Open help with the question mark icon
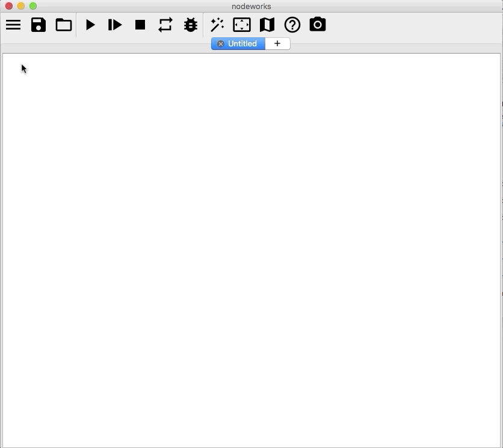Screen dimensions: 503x448 coord(292,25)
